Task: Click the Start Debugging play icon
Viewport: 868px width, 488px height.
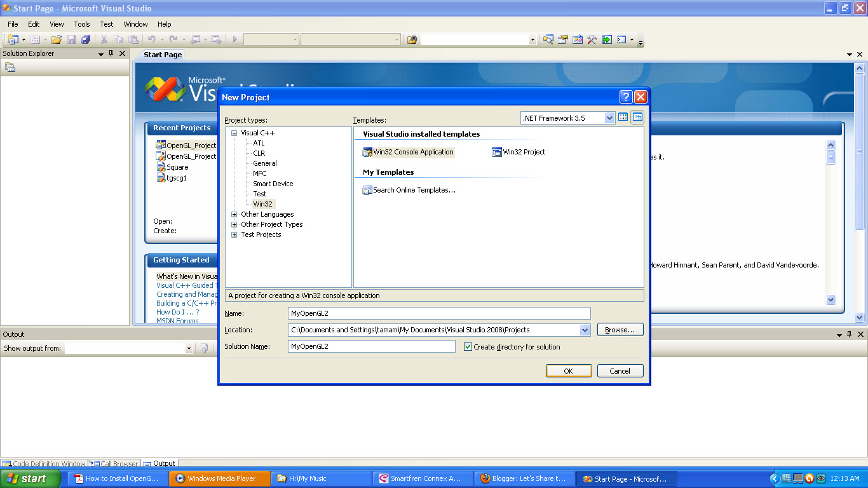Action: [x=235, y=39]
